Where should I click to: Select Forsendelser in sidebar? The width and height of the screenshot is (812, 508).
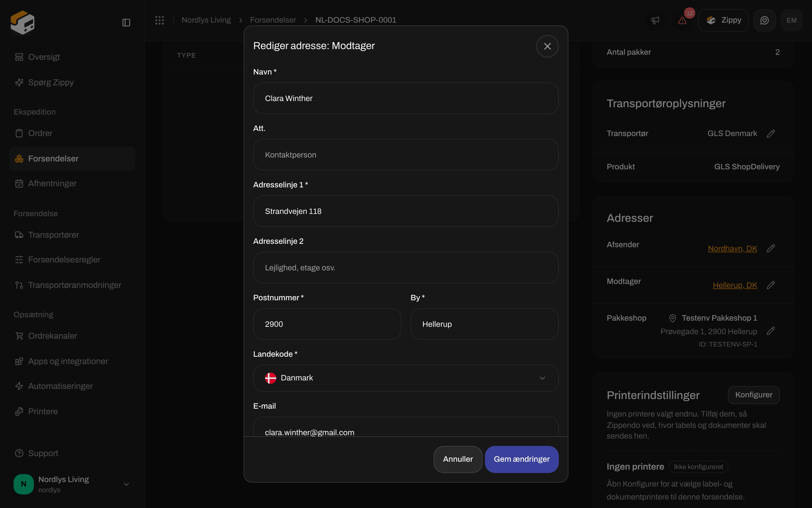coord(72,159)
